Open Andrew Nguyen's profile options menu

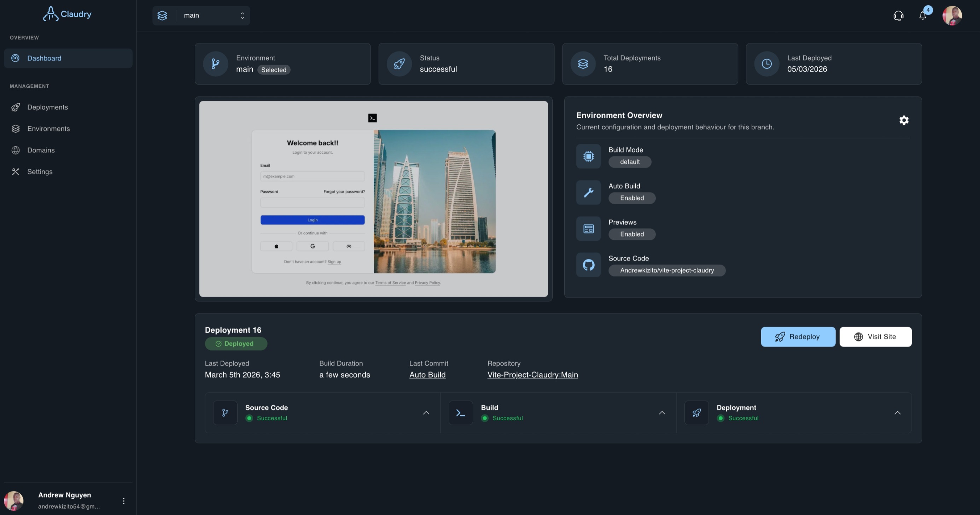tap(123, 501)
